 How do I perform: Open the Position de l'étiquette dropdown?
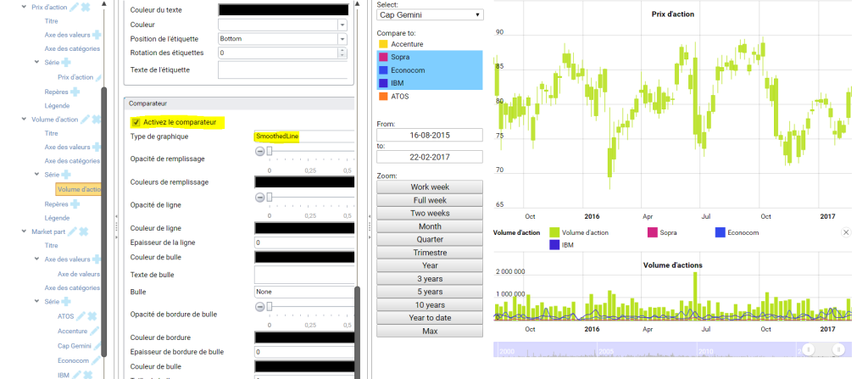tap(342, 39)
